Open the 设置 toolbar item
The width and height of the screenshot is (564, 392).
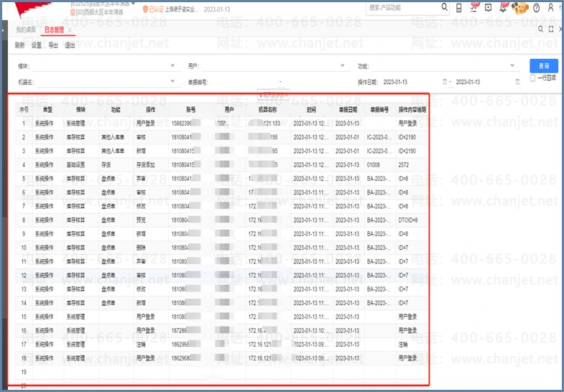pyautogui.click(x=37, y=45)
